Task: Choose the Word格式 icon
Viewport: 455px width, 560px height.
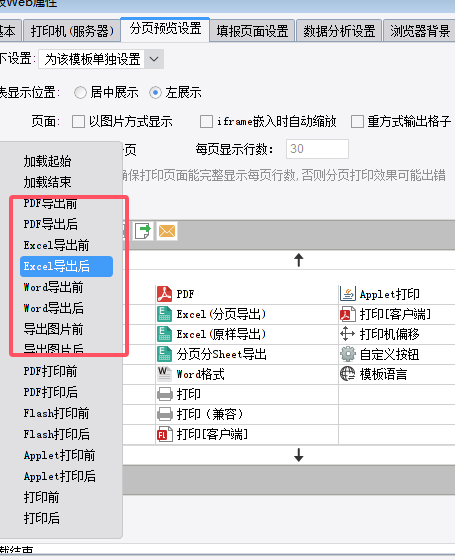Action: (x=164, y=374)
